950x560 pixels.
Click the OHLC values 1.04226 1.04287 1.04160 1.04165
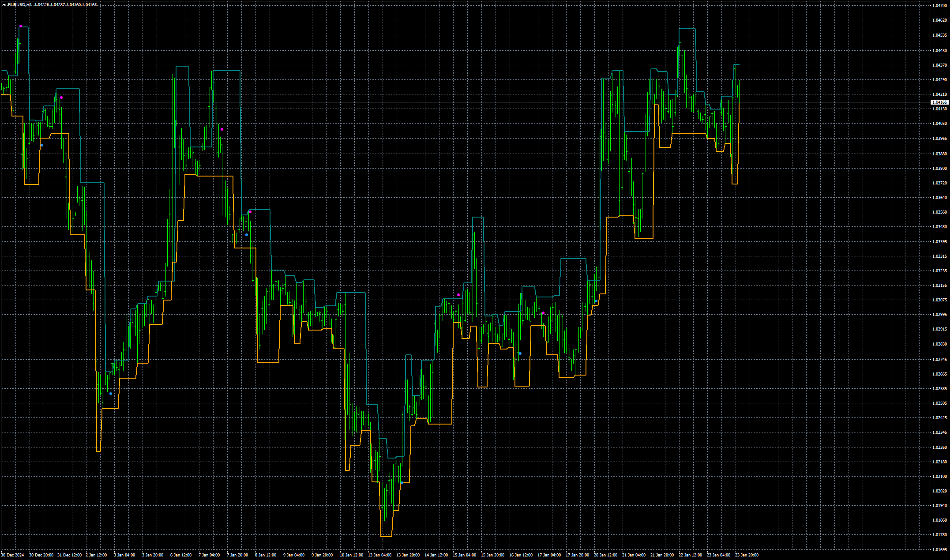click(66, 5)
